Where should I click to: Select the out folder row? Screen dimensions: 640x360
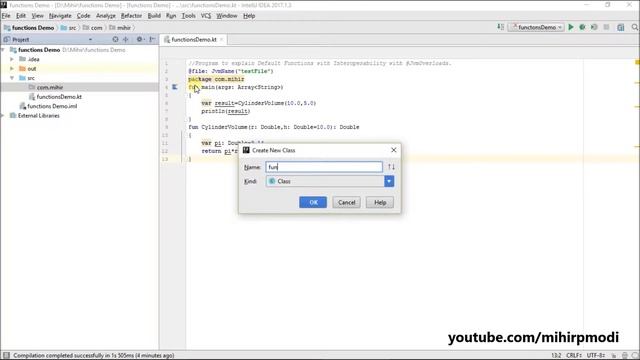pyautogui.click(x=80, y=69)
